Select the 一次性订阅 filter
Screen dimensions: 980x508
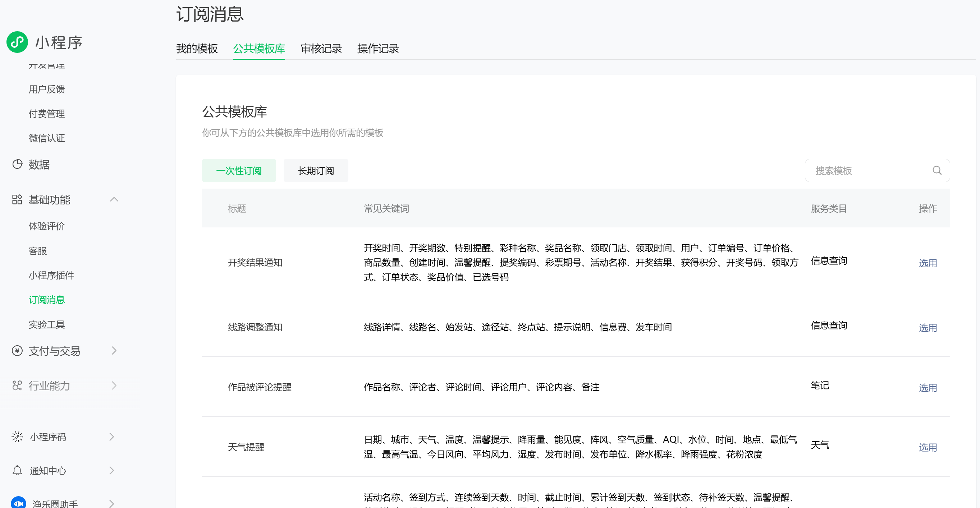[239, 171]
